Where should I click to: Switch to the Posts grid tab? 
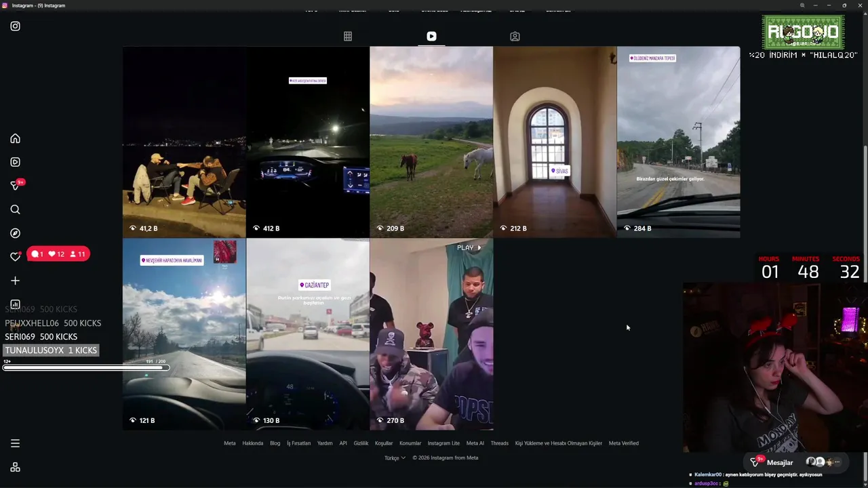[x=348, y=37]
